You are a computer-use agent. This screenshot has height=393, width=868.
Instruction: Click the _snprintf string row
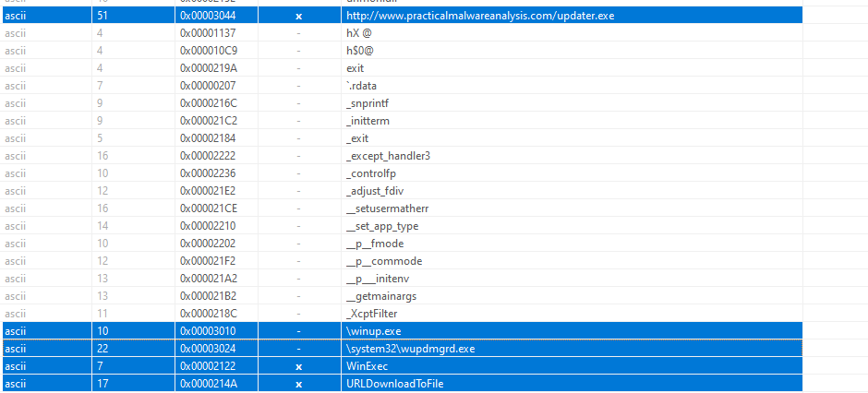[371, 103]
